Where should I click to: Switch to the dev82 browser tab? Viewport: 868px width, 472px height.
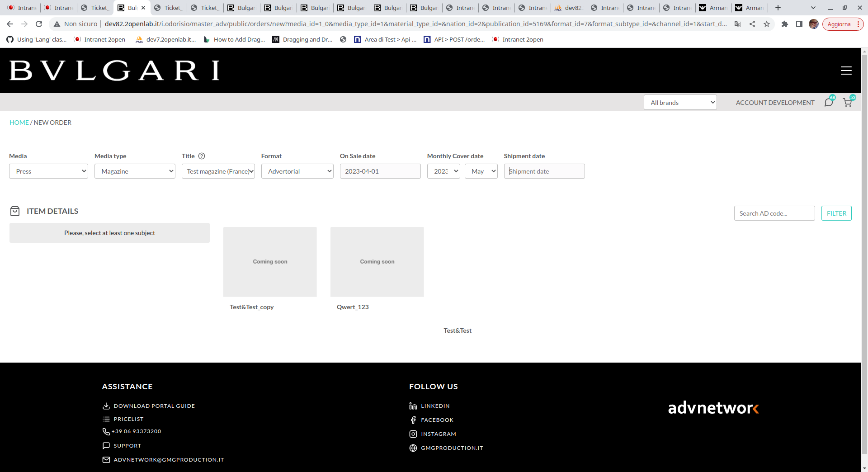click(569, 8)
